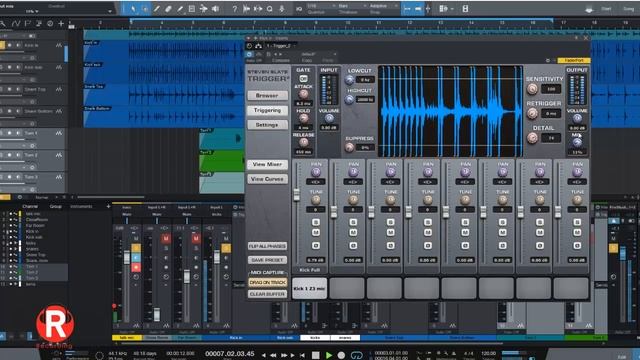Click the Kick Full volume fader in Trigger
The height and width of the screenshot is (360, 640).
[x=297, y=195]
